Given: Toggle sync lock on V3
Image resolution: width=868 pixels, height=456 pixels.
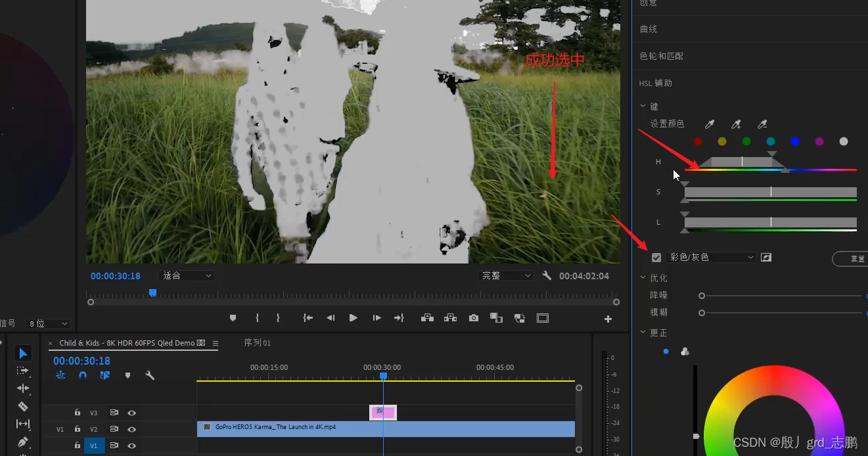Looking at the screenshot, I should pyautogui.click(x=114, y=413).
